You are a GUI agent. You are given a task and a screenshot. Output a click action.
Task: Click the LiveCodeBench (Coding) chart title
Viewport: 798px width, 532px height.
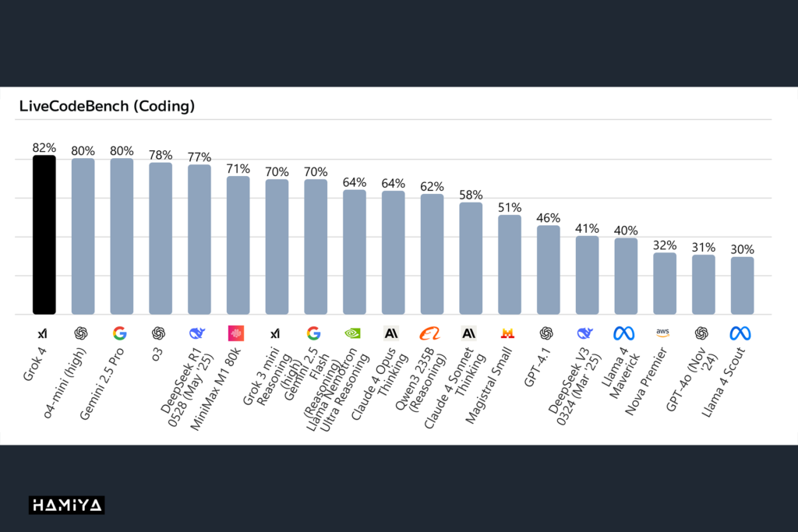tap(107, 107)
